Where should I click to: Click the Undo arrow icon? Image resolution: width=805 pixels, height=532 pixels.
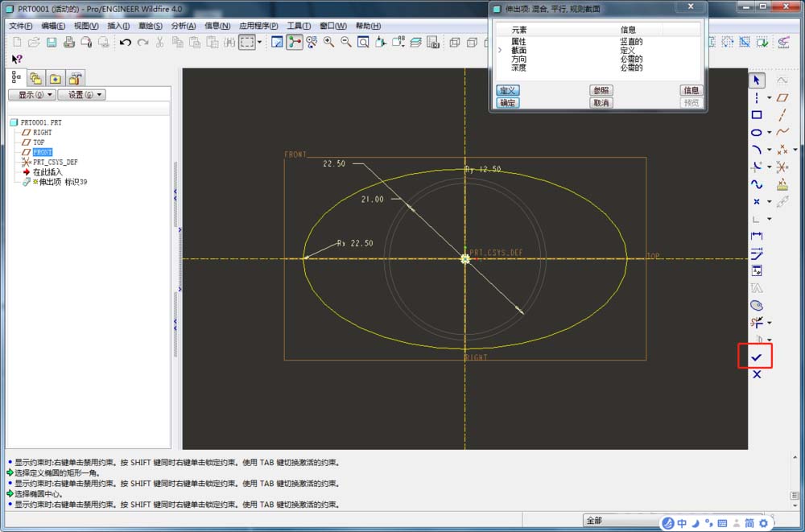point(126,42)
